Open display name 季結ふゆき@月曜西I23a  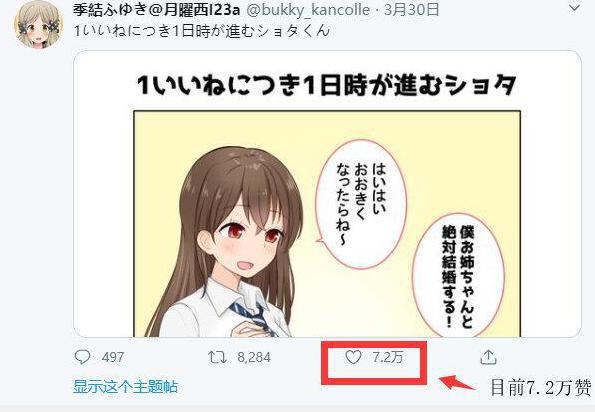click(156, 10)
